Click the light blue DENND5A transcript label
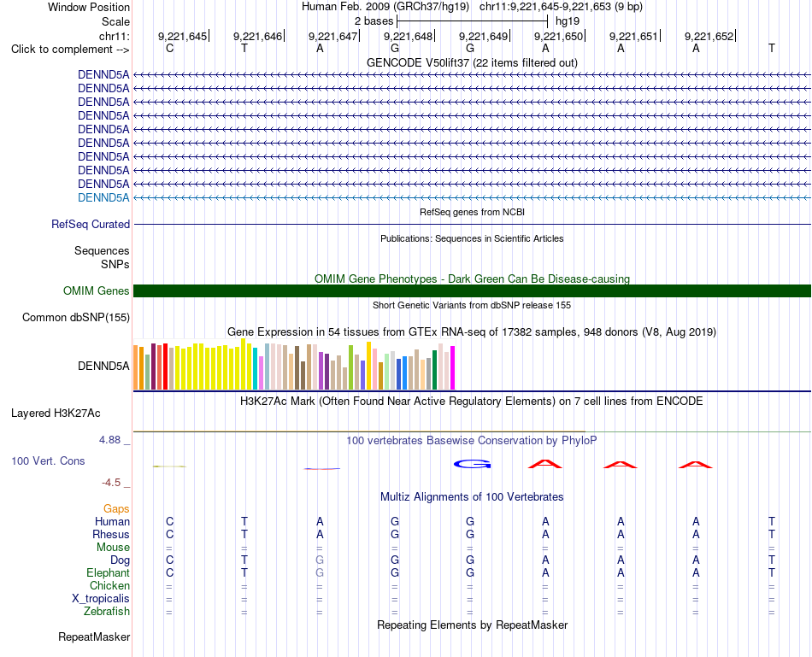 [x=103, y=197]
